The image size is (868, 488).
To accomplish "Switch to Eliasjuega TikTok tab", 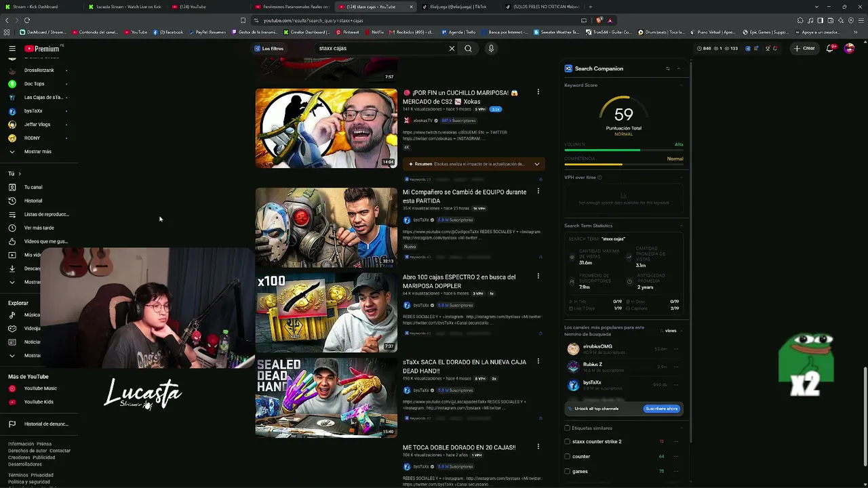I will coord(458,7).
